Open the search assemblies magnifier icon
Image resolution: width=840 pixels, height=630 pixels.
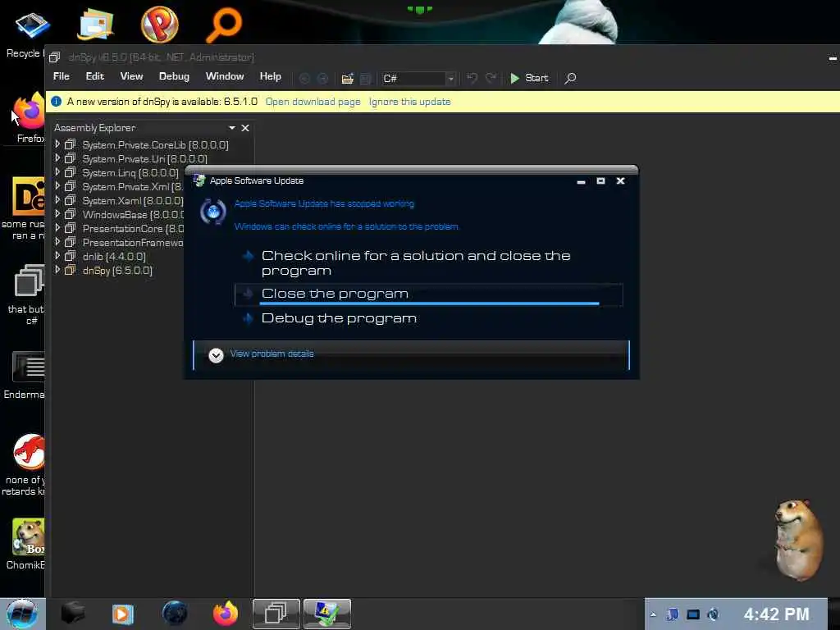tap(571, 78)
